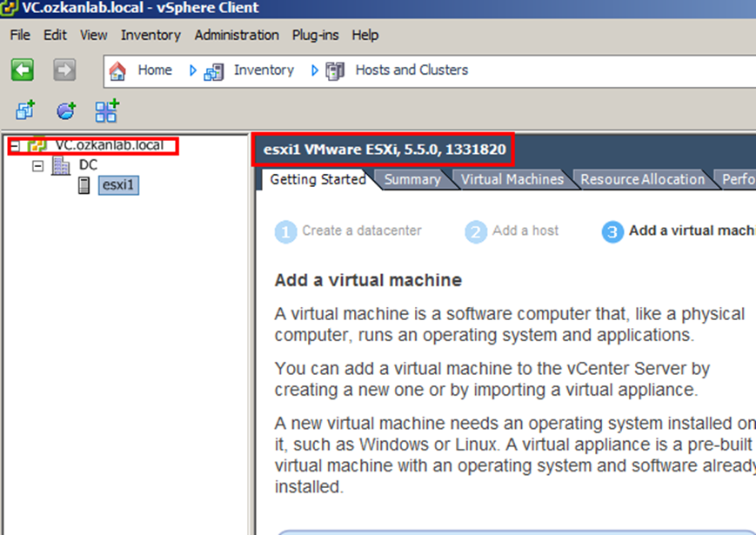Click the DC datacenter building icon
The width and height of the screenshot is (756, 535).
[61, 166]
